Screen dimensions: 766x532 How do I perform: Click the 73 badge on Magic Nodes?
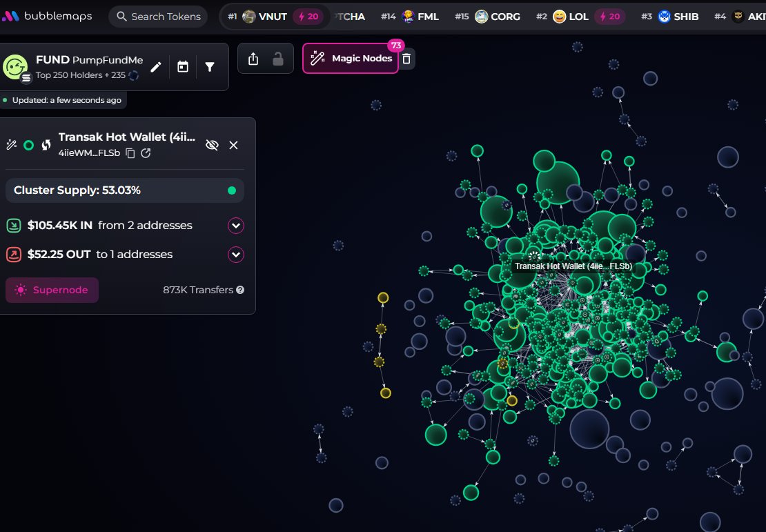396,46
